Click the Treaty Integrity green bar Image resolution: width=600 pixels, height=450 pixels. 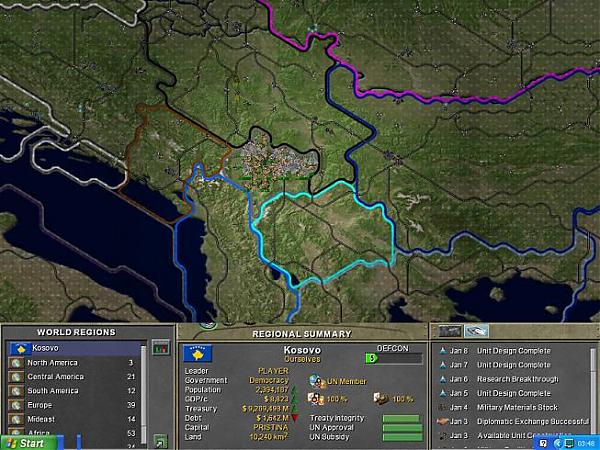[401, 419]
